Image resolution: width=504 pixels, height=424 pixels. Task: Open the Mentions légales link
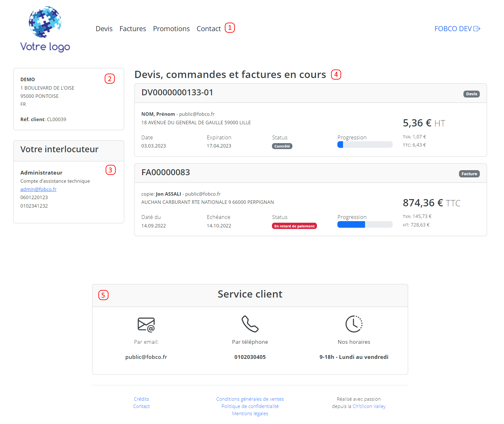point(250,413)
